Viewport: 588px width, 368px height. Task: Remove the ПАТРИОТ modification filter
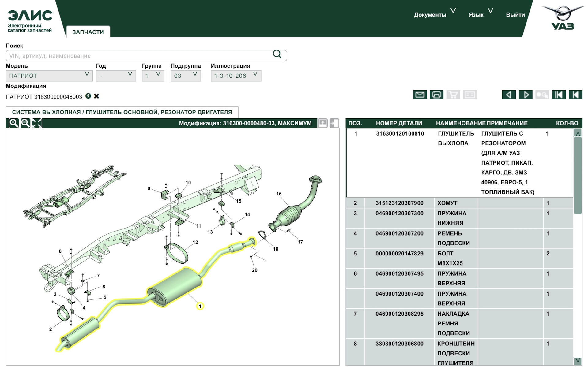(x=96, y=96)
